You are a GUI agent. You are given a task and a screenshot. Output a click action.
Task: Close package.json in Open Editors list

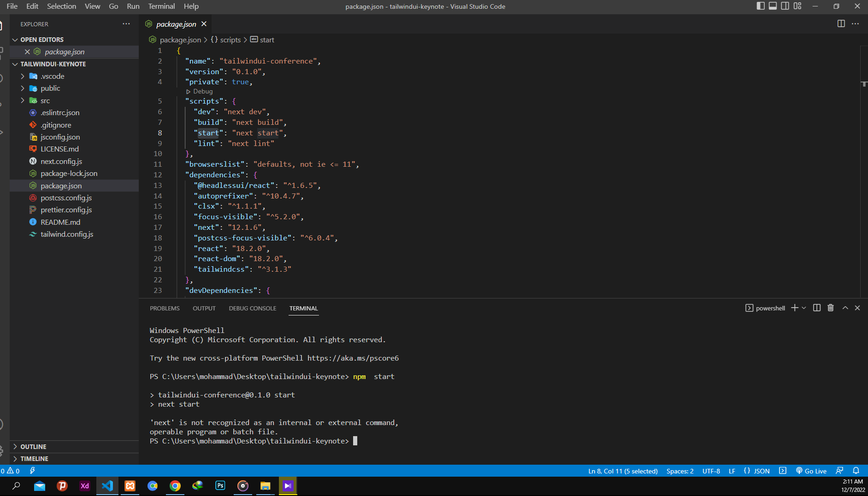[27, 52]
